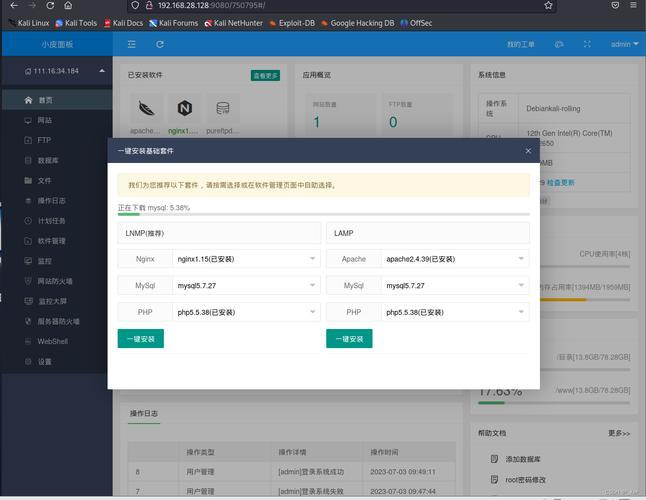
Task: Click the LNMP heading text
Action: coord(145,233)
